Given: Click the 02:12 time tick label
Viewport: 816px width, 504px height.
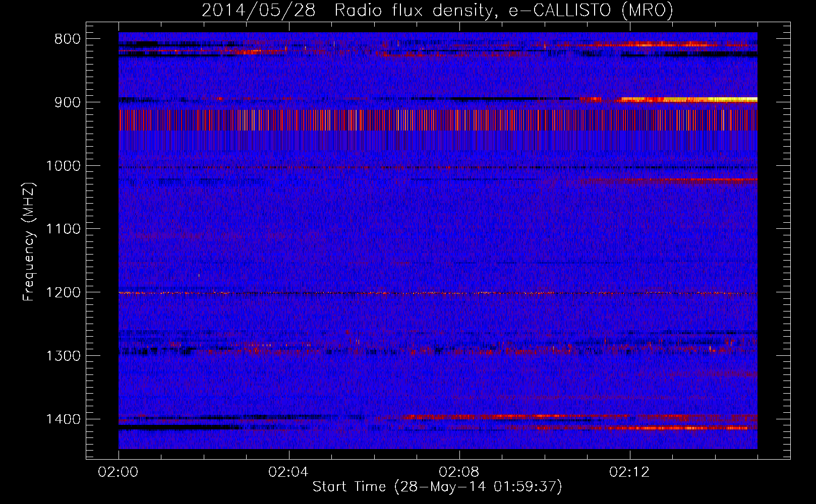Looking at the screenshot, I should (629, 472).
